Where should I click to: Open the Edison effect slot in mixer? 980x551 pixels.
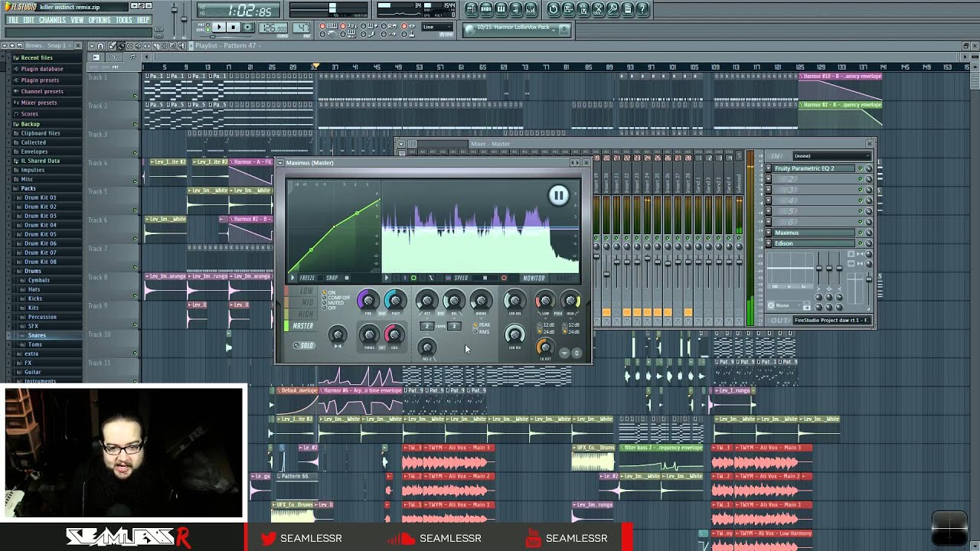tap(814, 243)
